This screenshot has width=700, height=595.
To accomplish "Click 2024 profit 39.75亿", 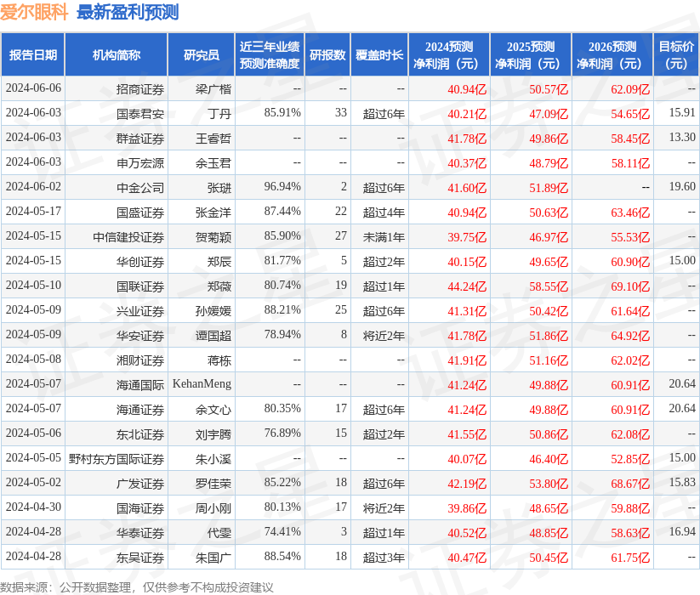I will tap(467, 237).
